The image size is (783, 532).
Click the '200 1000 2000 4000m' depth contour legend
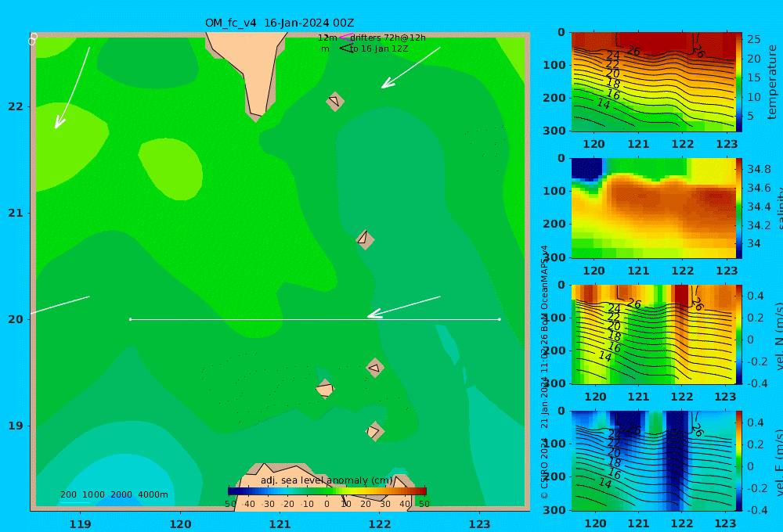[114, 494]
